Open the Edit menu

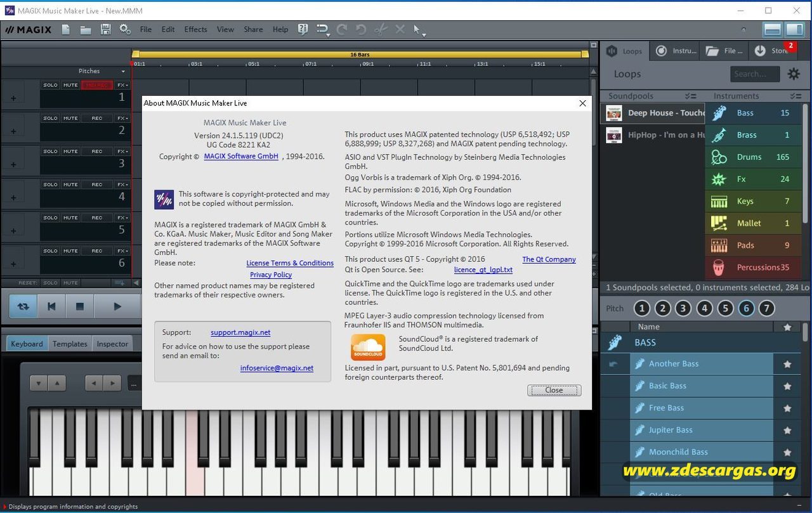[x=168, y=29]
